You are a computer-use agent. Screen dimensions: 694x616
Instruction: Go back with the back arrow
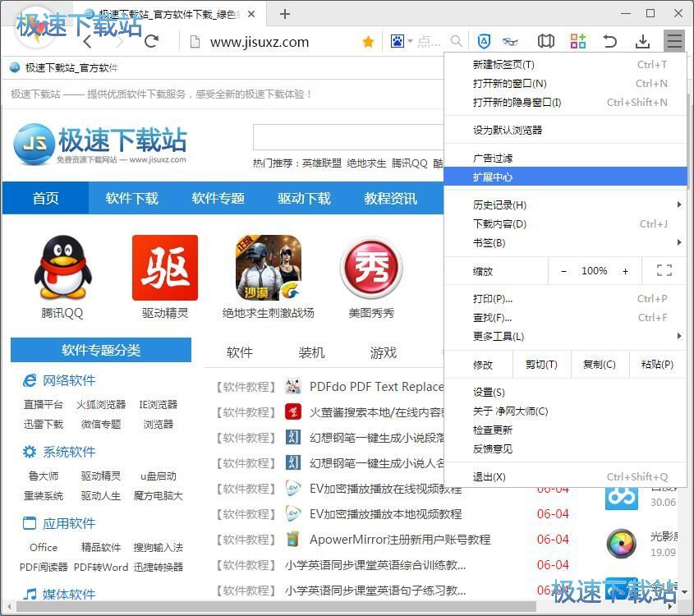tap(87, 42)
